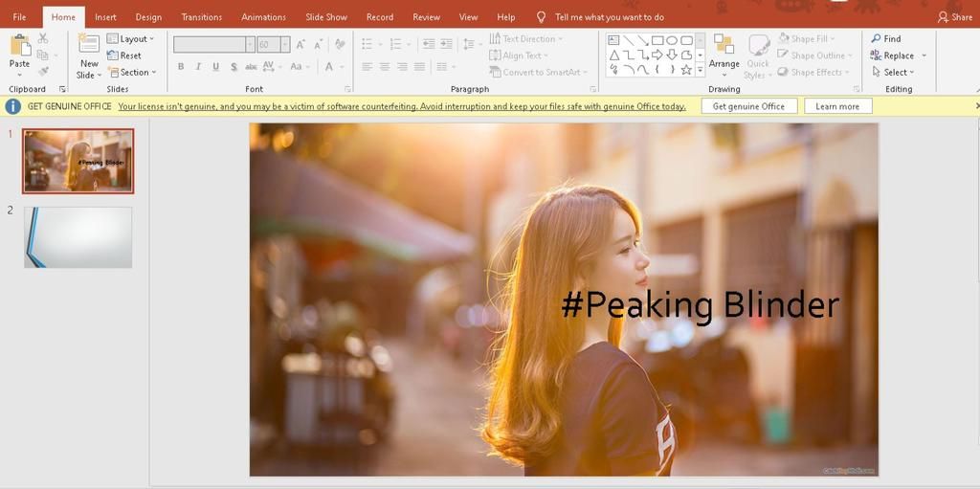Select the Down Arrow shape
The height and width of the screenshot is (489, 980).
tap(672, 56)
